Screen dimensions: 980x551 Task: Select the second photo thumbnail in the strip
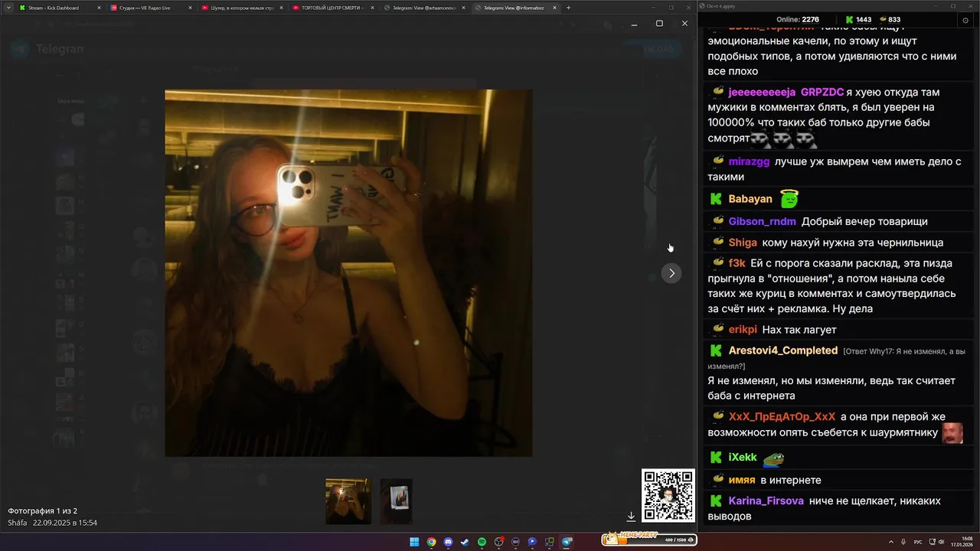coord(397,501)
